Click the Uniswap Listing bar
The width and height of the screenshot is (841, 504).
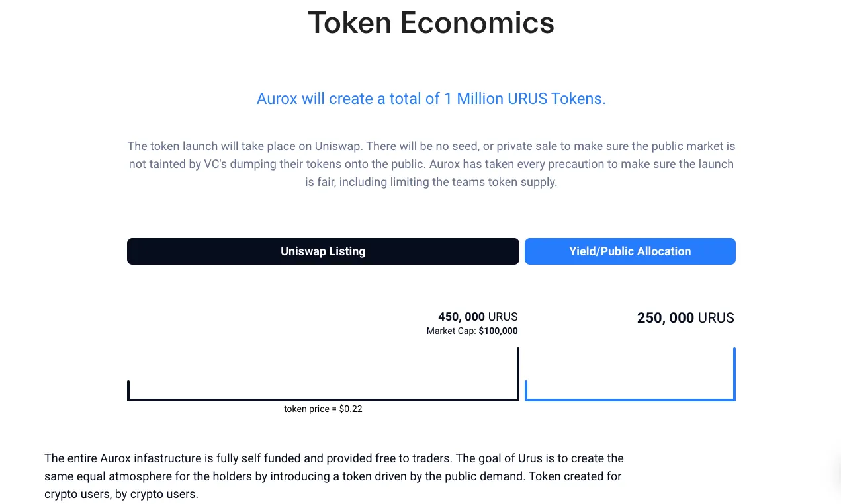(323, 251)
